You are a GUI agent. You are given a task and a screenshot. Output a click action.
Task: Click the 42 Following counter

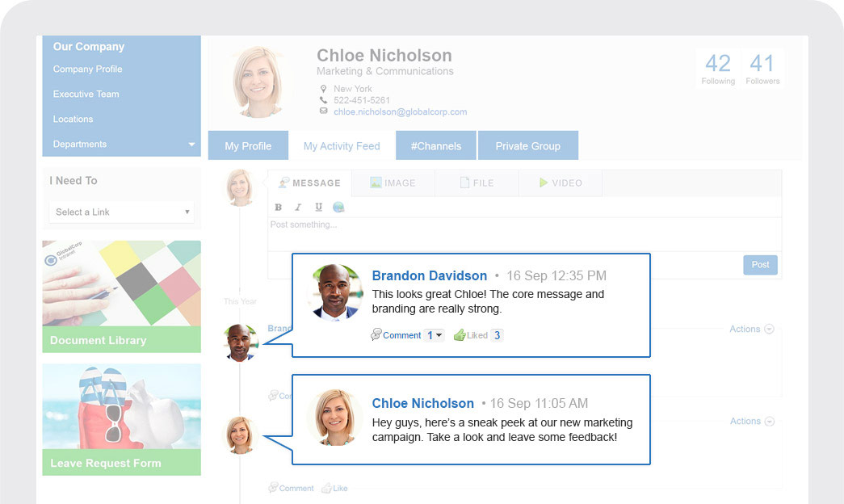[x=718, y=69]
